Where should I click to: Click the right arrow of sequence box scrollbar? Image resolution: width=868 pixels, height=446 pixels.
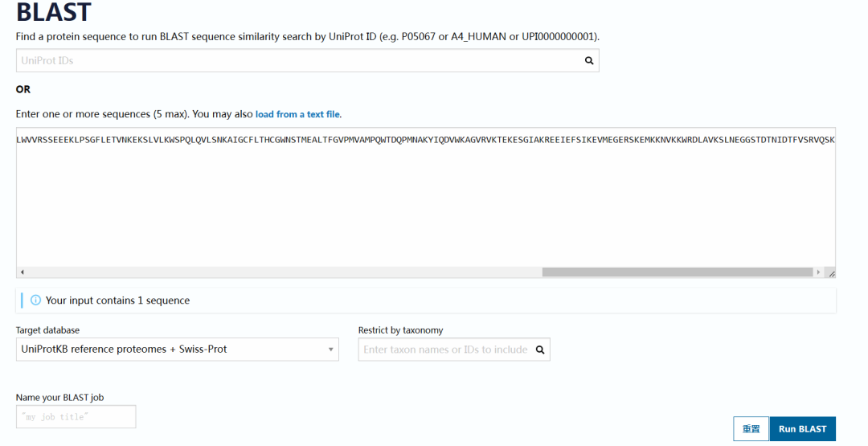tap(818, 272)
